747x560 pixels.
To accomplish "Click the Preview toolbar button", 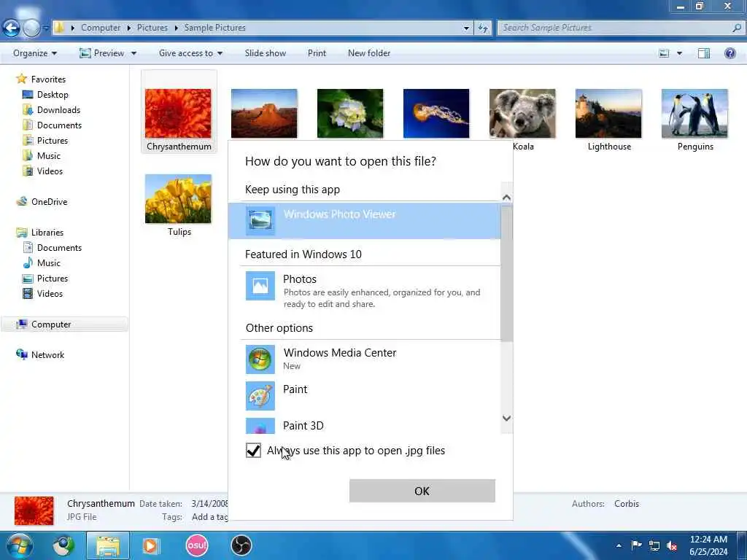I will [102, 53].
